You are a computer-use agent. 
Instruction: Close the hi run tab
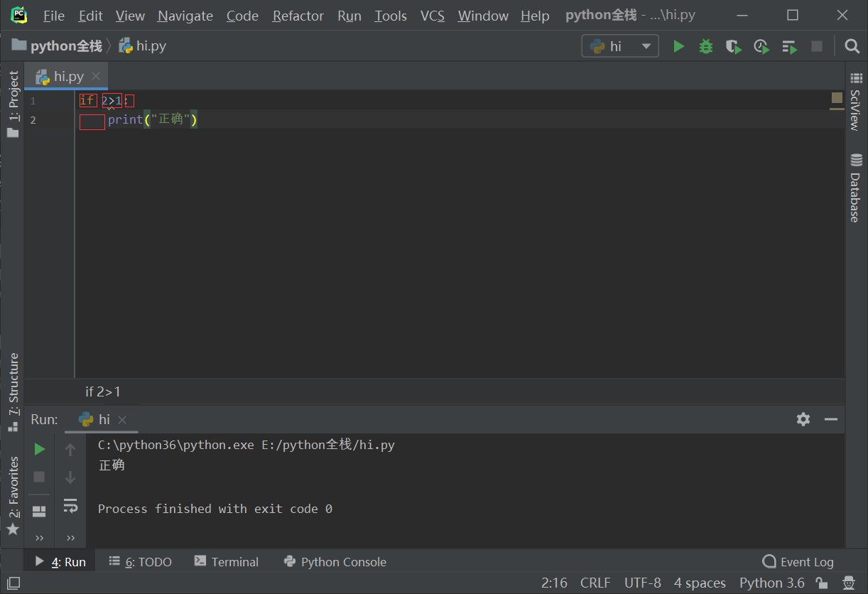pos(122,420)
